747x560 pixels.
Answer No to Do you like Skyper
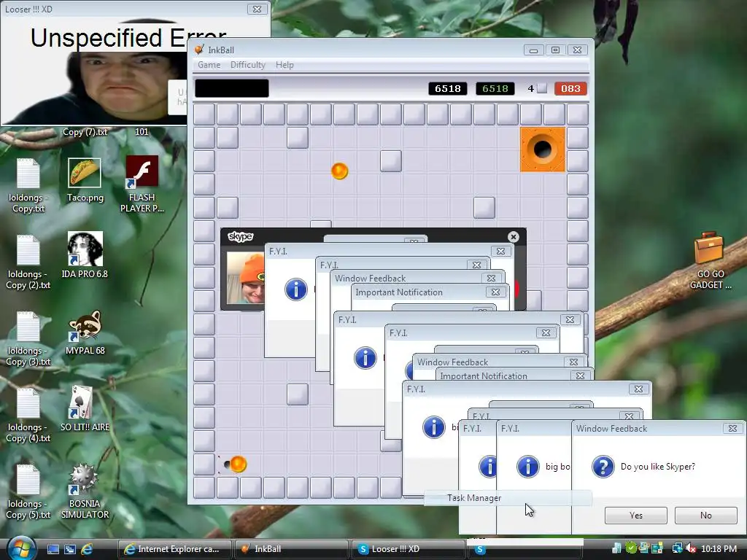(706, 516)
